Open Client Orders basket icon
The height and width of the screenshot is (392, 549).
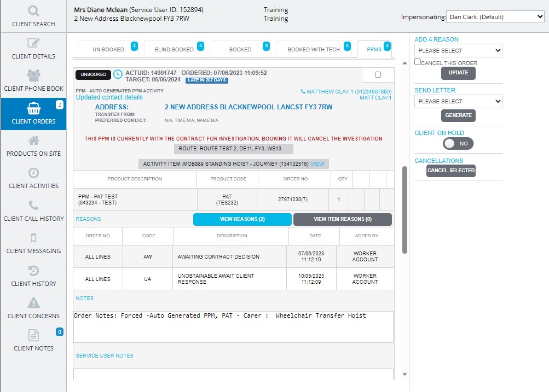point(33,108)
